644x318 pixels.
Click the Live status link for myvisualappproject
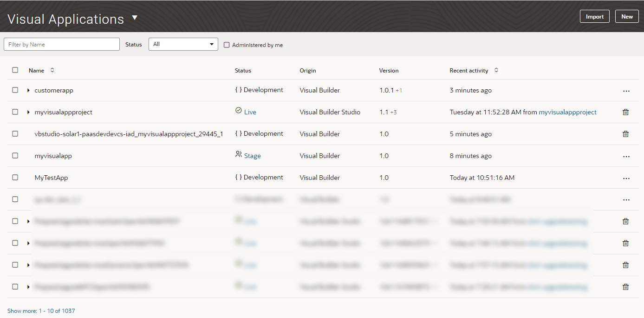(x=250, y=112)
